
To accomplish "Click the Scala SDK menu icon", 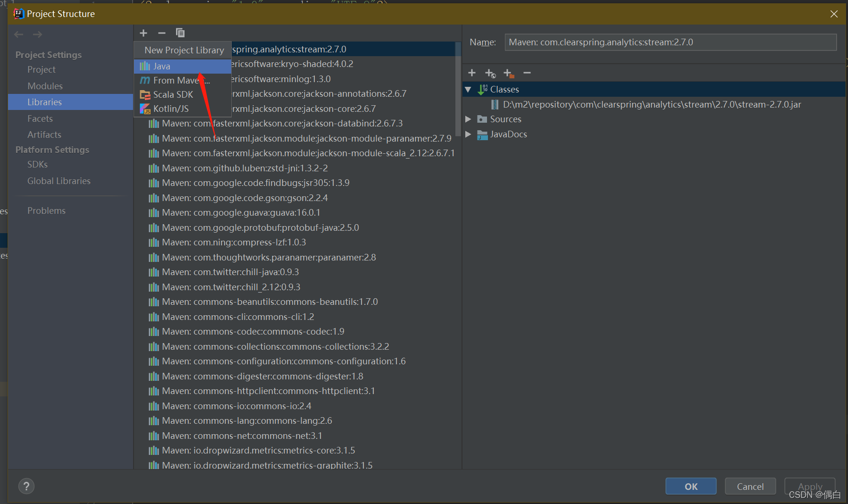I will (145, 95).
